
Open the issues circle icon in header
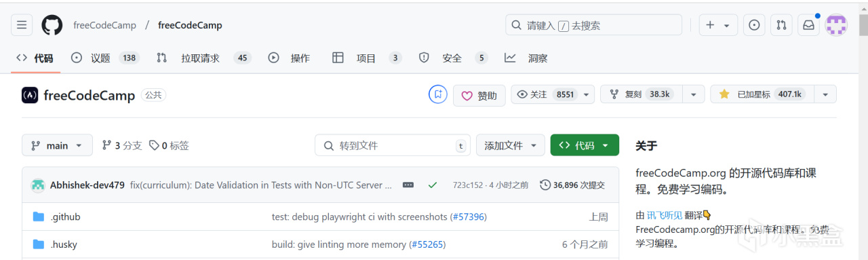coord(754,25)
